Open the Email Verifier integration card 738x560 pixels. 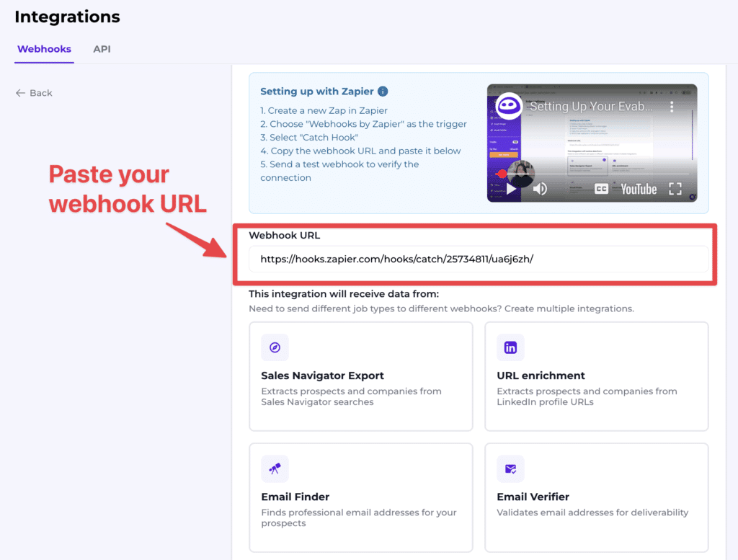[597, 497]
